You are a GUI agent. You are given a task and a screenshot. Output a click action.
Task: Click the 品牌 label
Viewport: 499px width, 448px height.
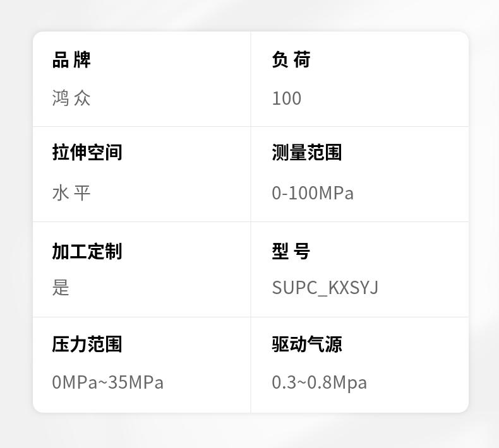(x=71, y=59)
